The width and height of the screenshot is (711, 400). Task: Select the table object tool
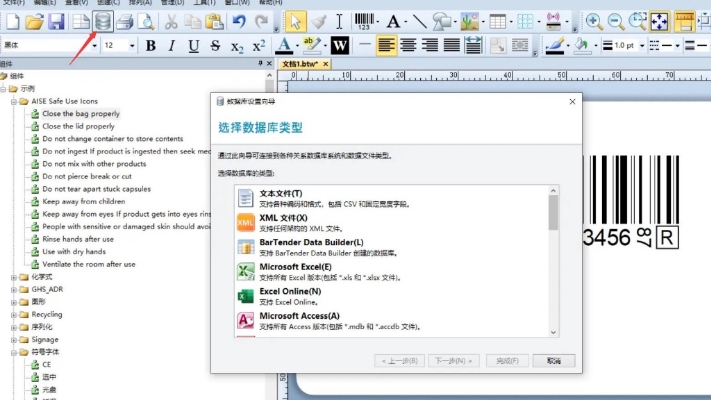tap(497, 21)
